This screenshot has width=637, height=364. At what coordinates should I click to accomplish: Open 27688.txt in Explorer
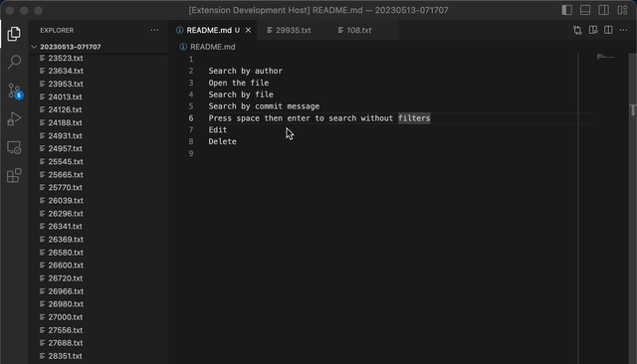click(x=99, y=343)
